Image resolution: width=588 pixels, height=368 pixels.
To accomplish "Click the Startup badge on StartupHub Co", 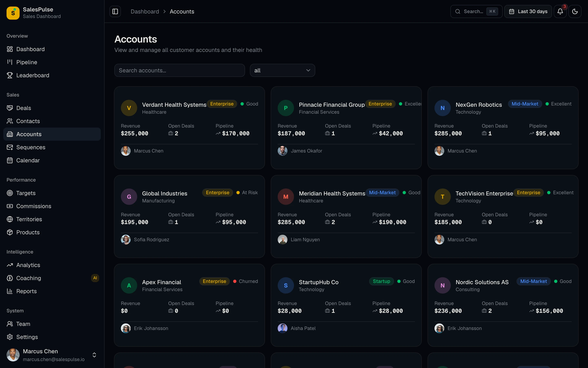I will pos(381,281).
